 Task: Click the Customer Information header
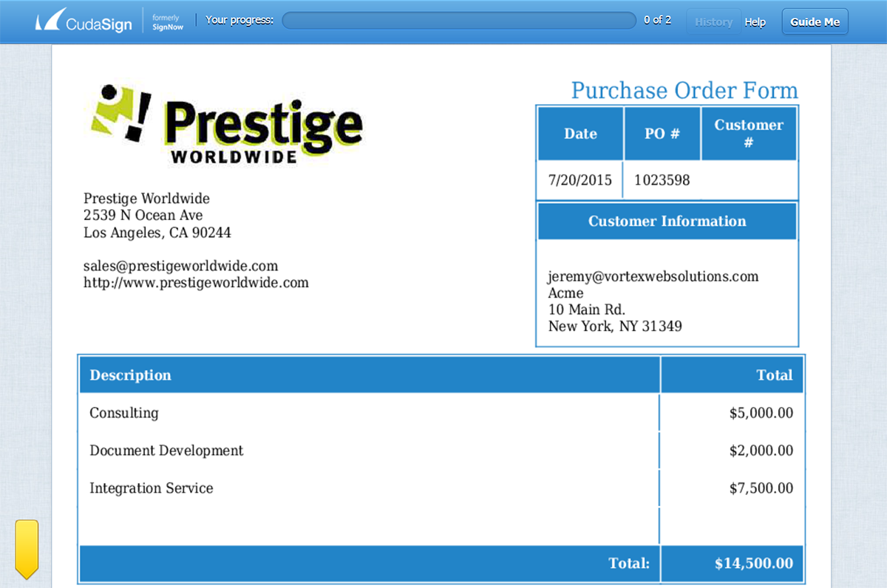coord(667,221)
